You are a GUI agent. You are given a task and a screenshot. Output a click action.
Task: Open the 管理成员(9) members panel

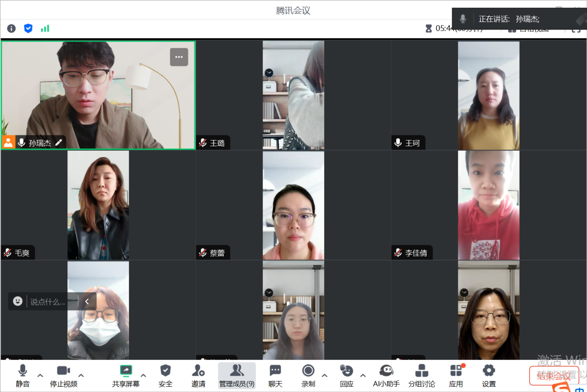coord(237,375)
